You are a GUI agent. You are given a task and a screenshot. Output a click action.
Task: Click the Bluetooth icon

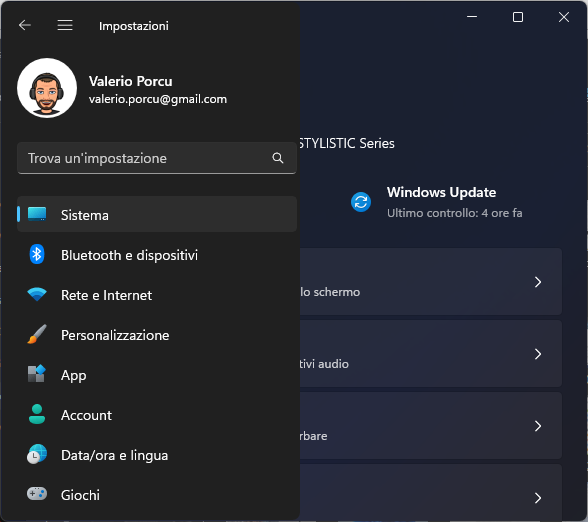tap(37, 254)
